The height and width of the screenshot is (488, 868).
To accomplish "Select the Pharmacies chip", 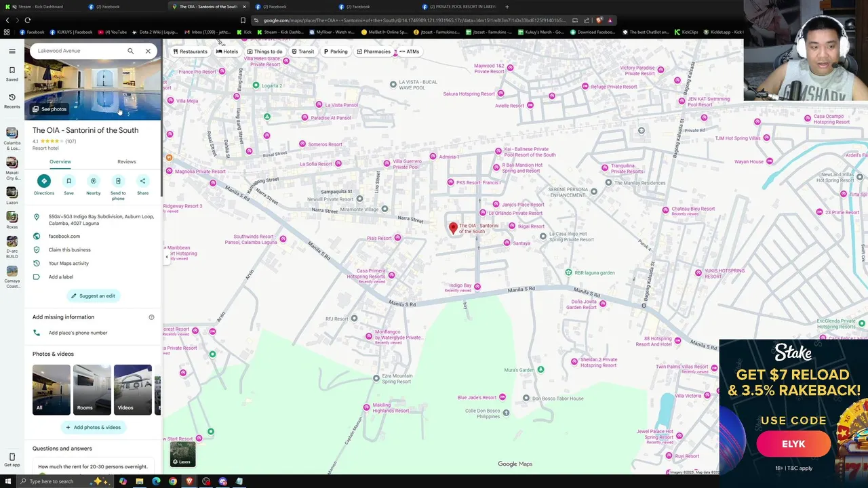I will [374, 52].
